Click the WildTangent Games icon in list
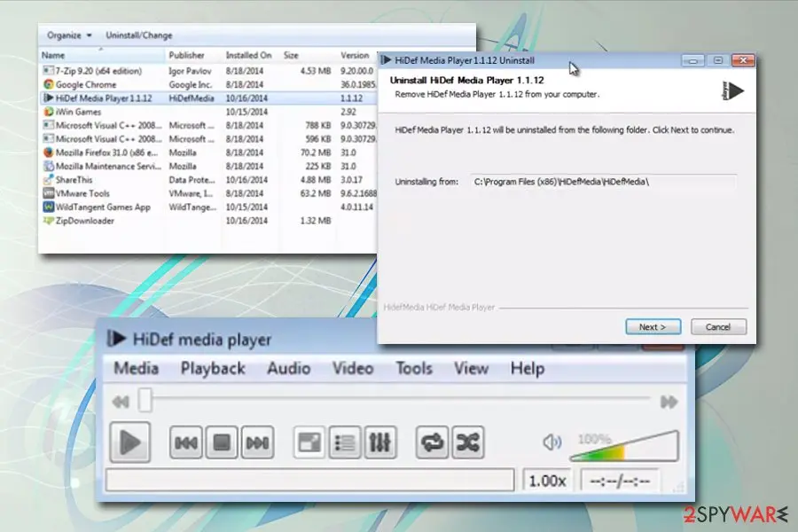This screenshot has height=532, width=798. (49, 207)
